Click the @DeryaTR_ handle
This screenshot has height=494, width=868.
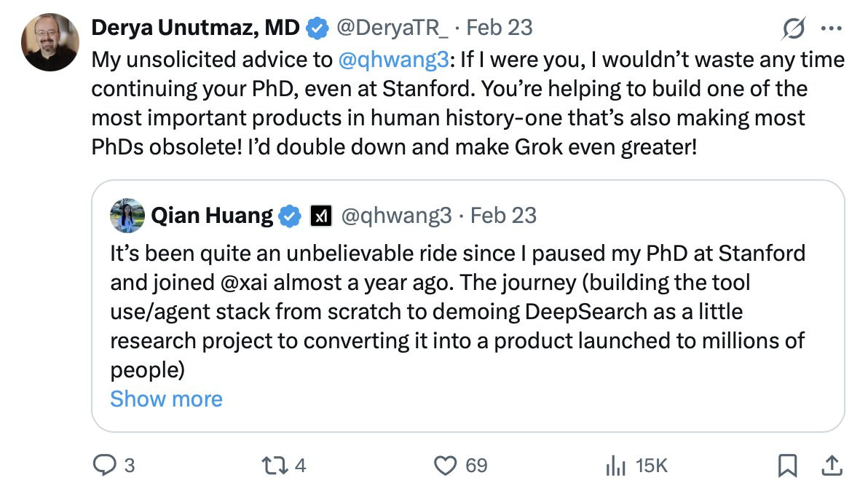(x=394, y=28)
